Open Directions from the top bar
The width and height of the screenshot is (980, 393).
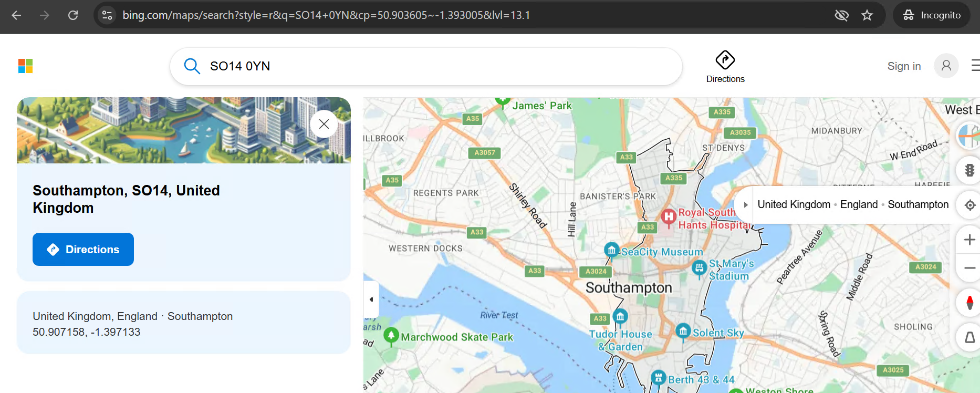point(725,67)
